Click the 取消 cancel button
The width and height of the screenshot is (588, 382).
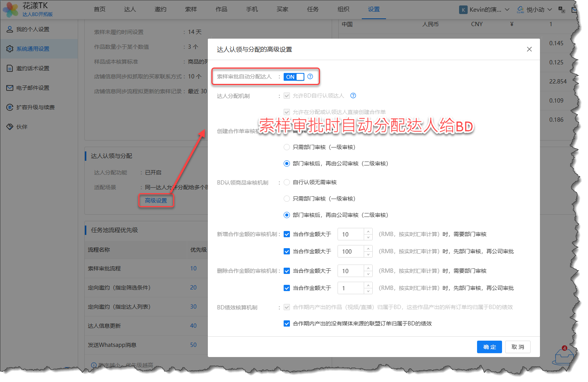[518, 347]
